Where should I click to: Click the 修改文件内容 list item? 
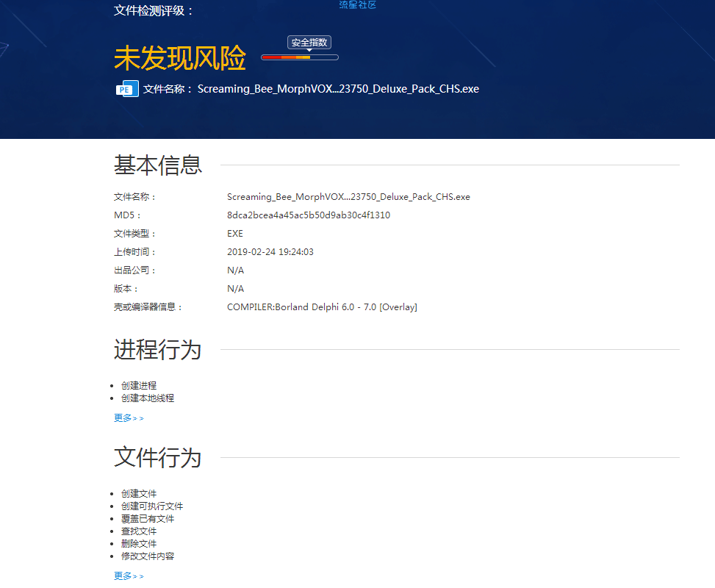point(148,556)
